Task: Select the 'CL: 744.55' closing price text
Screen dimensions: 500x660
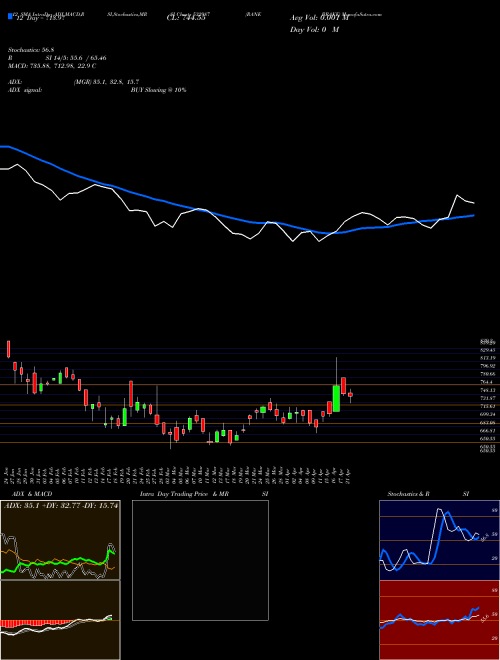Action: pos(186,19)
